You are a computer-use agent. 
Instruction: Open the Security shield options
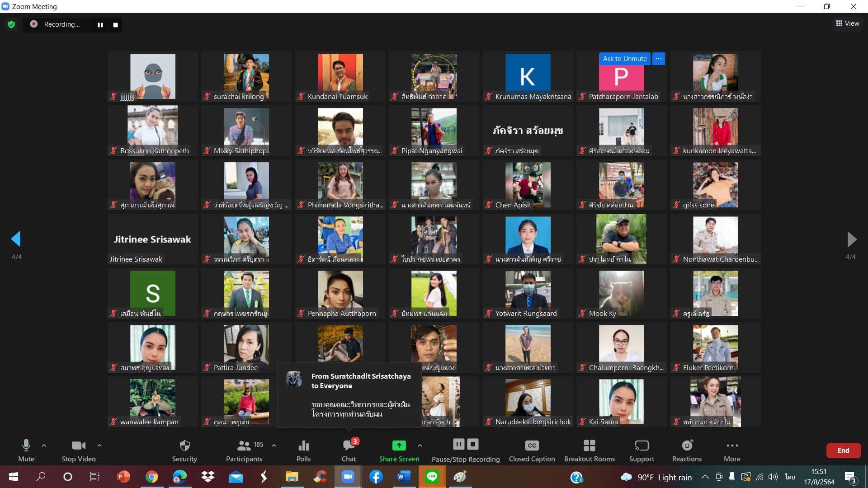point(184,450)
